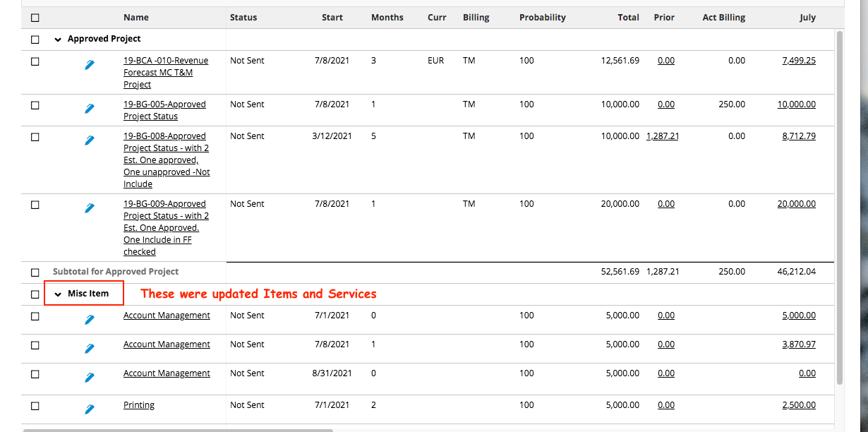868x432 pixels.
Task: Click July amount 7,499.25 link
Action: point(799,61)
